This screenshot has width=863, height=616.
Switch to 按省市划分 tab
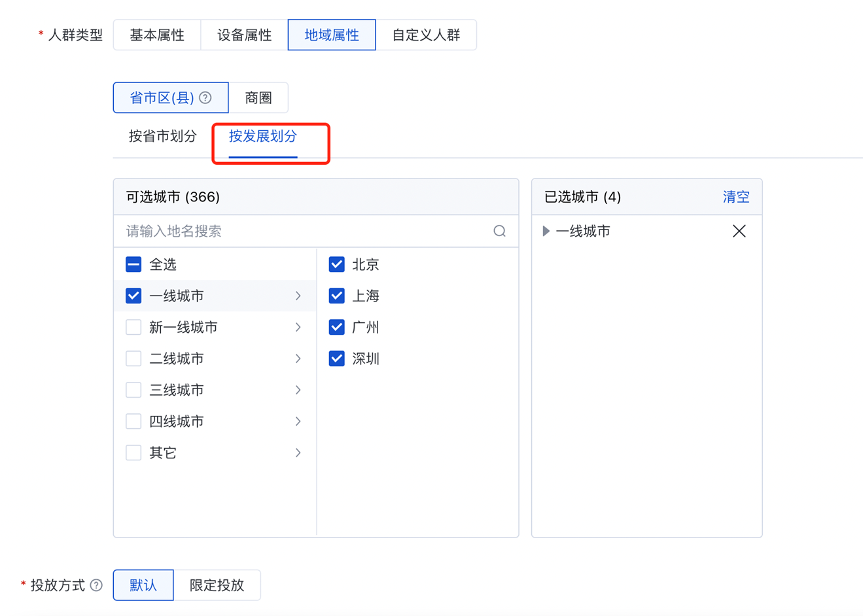tap(162, 136)
